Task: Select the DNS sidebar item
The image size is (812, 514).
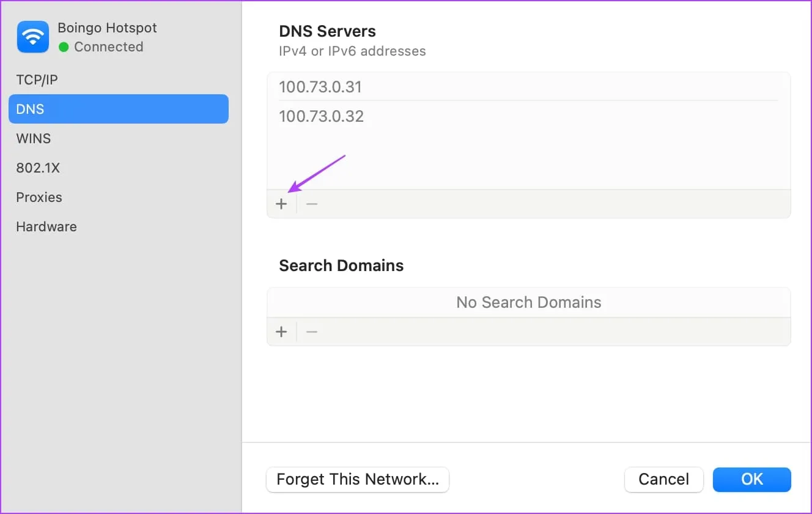Action: (x=118, y=109)
